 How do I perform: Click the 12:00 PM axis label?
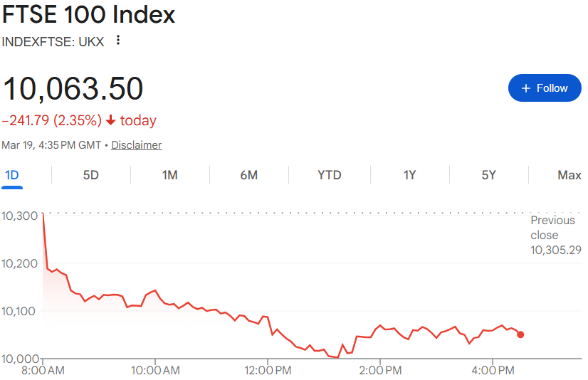coord(268,370)
